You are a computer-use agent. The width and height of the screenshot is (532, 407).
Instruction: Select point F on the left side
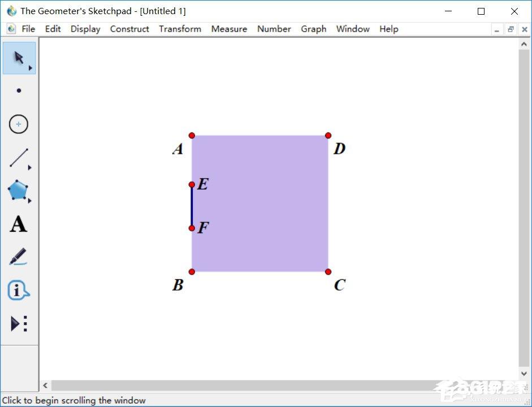(x=192, y=228)
